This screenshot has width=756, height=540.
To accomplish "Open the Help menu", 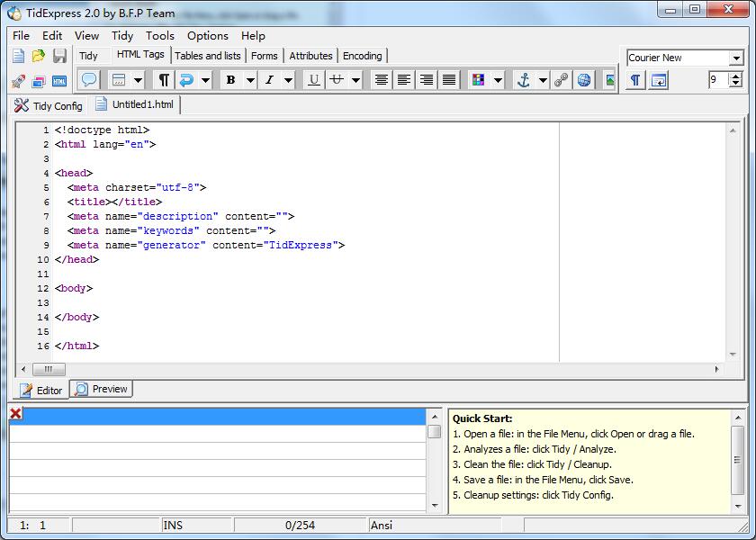I will click(x=253, y=36).
